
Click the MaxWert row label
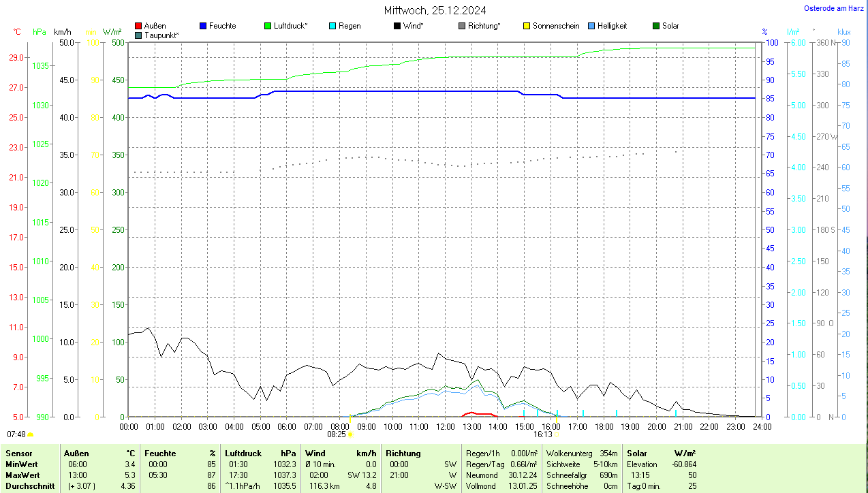pos(22,475)
